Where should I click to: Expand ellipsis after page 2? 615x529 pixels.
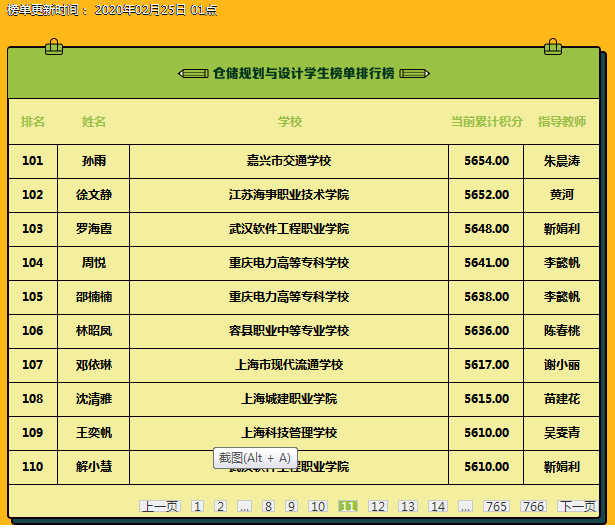244,507
